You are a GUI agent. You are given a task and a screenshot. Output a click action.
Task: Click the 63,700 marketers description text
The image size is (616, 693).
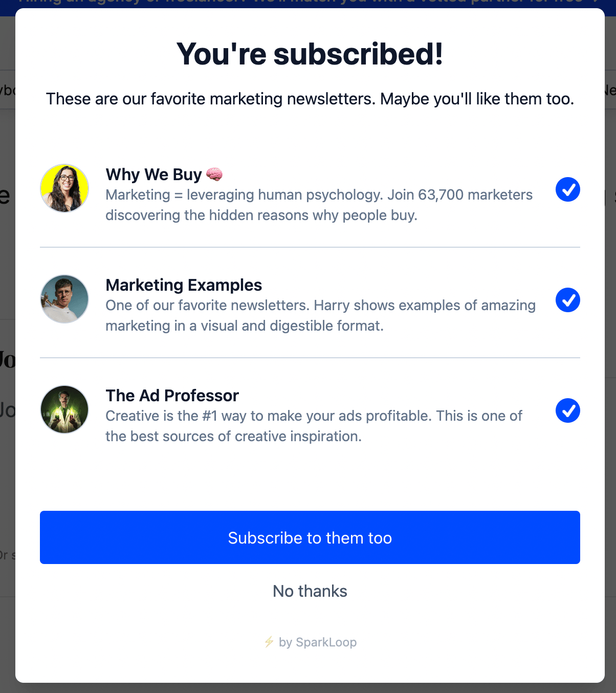(319, 205)
